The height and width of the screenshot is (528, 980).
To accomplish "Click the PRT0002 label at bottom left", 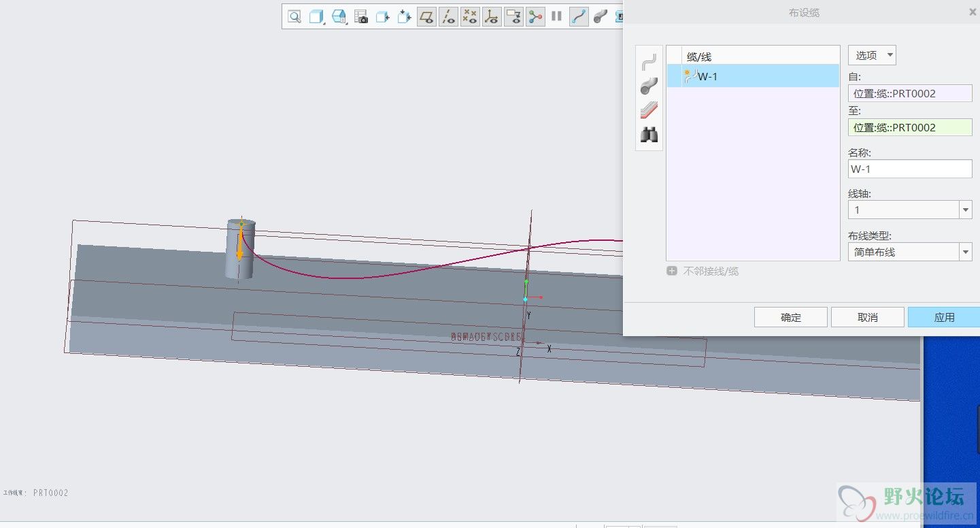I will (51, 493).
